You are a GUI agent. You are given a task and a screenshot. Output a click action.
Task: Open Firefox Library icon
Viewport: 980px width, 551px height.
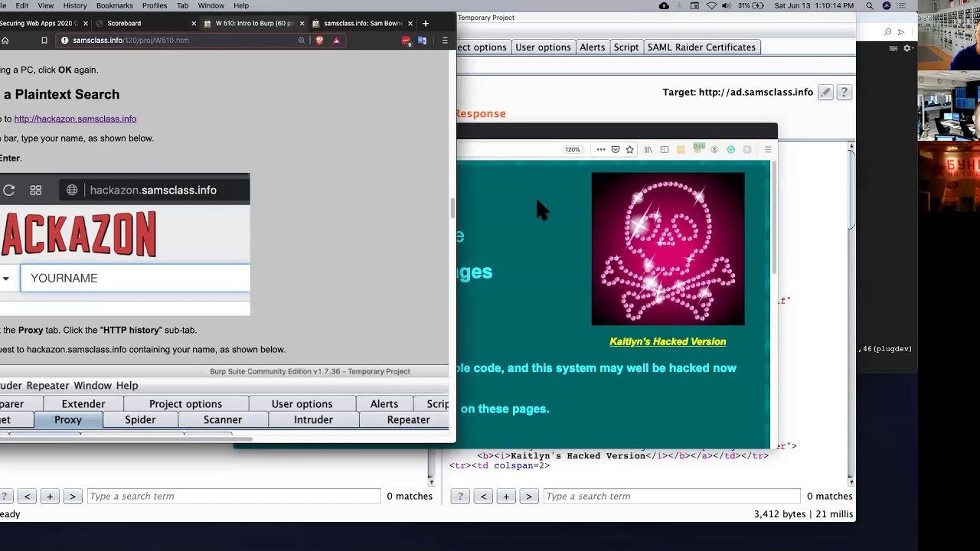(x=648, y=150)
